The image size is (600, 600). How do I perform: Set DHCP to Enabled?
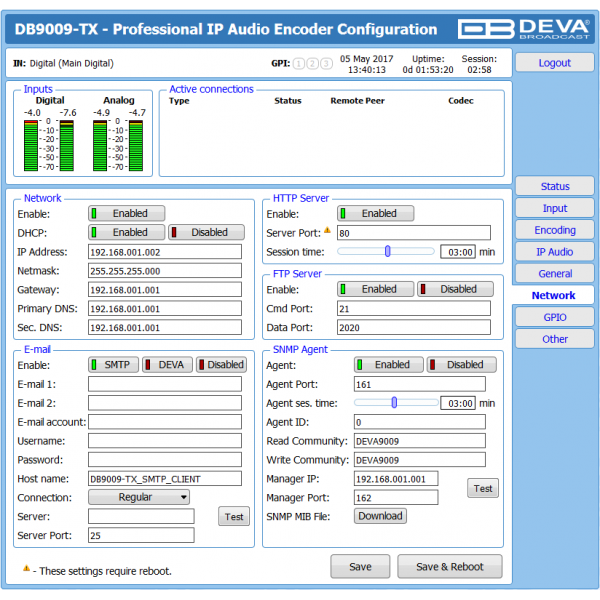coord(127,232)
